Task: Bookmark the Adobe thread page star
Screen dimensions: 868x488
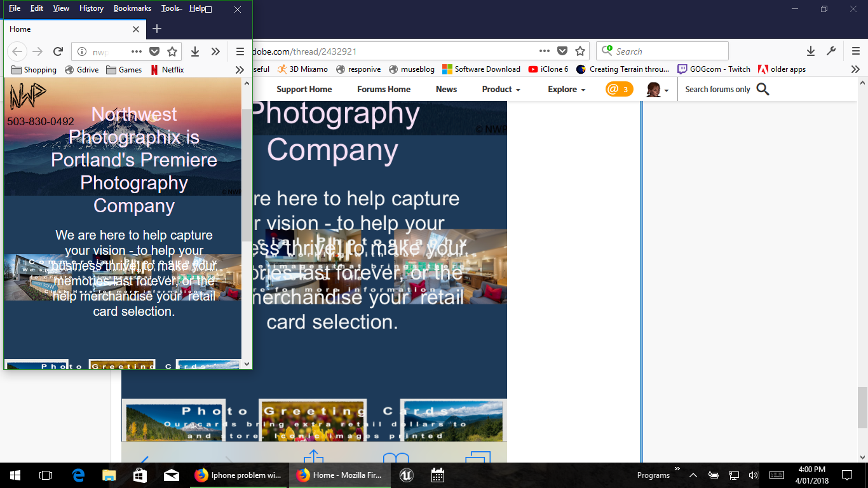Action: pyautogui.click(x=580, y=51)
